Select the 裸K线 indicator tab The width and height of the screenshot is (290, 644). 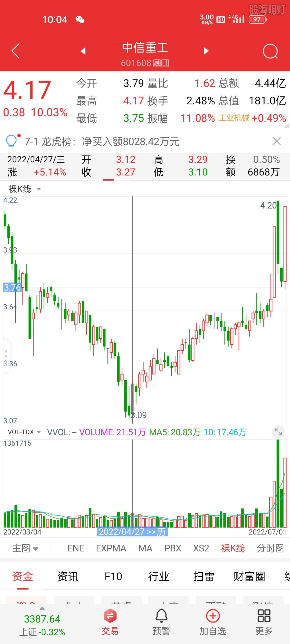click(233, 548)
